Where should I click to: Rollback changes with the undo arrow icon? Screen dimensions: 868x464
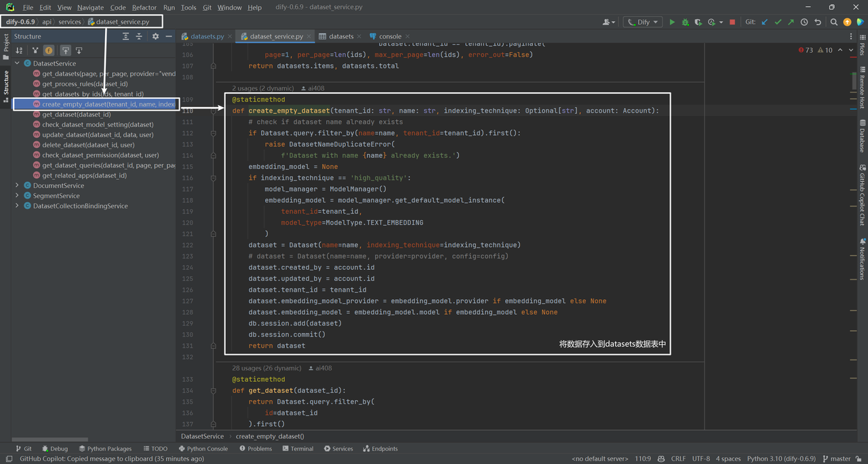click(x=818, y=22)
